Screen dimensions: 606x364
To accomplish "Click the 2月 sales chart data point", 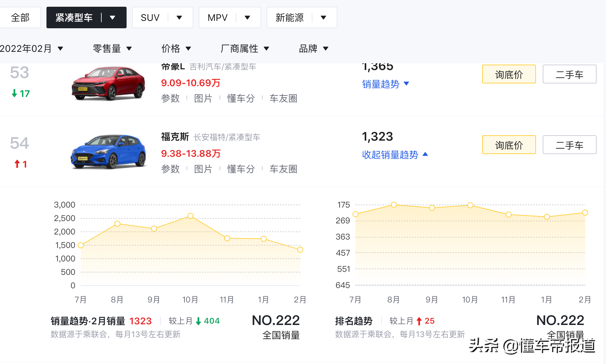I will [300, 250].
